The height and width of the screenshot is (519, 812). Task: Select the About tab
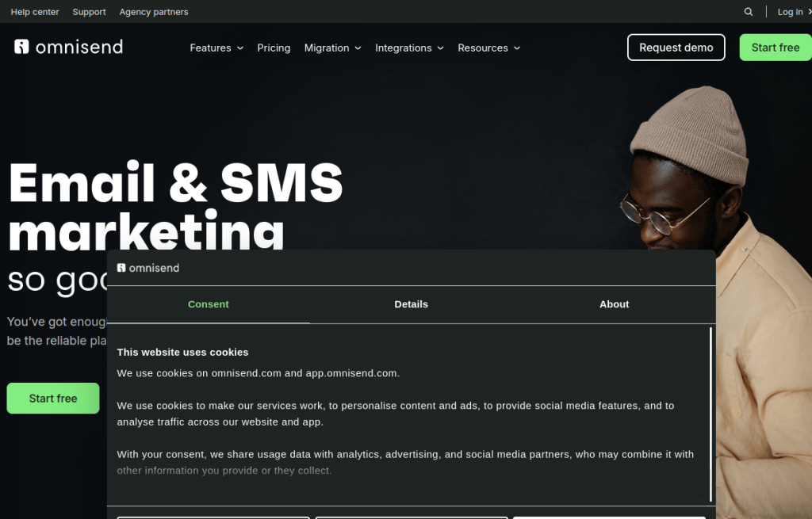[x=615, y=304]
